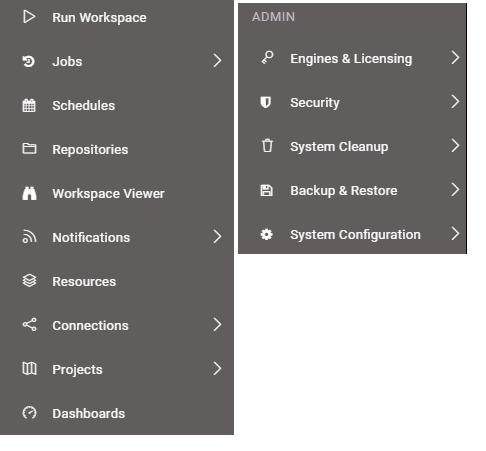
Task: Click the Dashboards gauge icon
Action: coord(29,413)
